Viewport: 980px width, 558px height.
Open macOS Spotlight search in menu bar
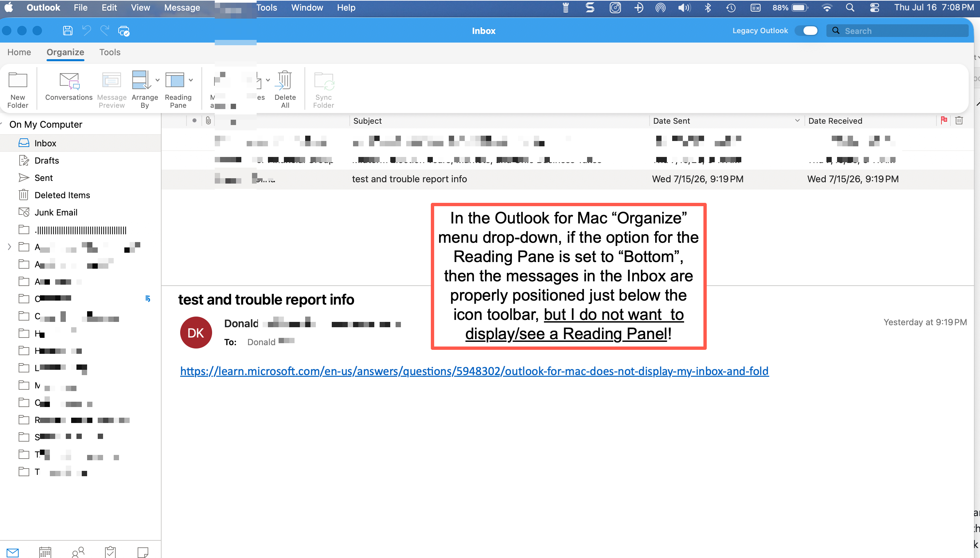(x=850, y=8)
